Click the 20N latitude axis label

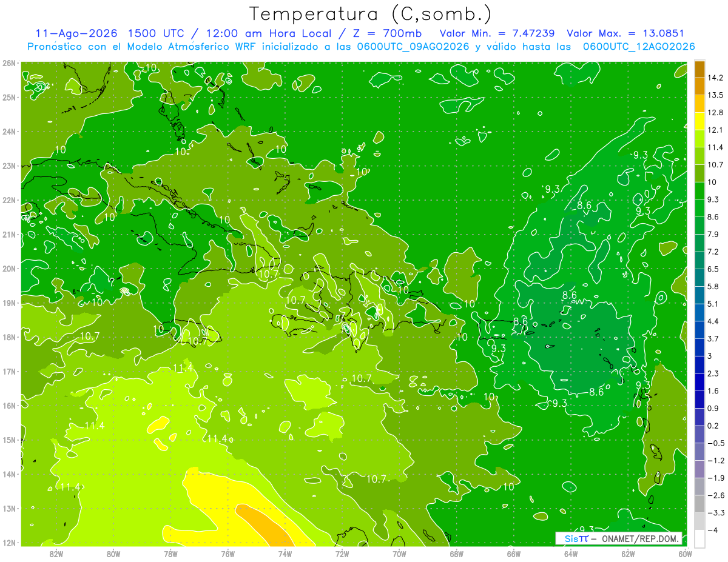point(8,269)
